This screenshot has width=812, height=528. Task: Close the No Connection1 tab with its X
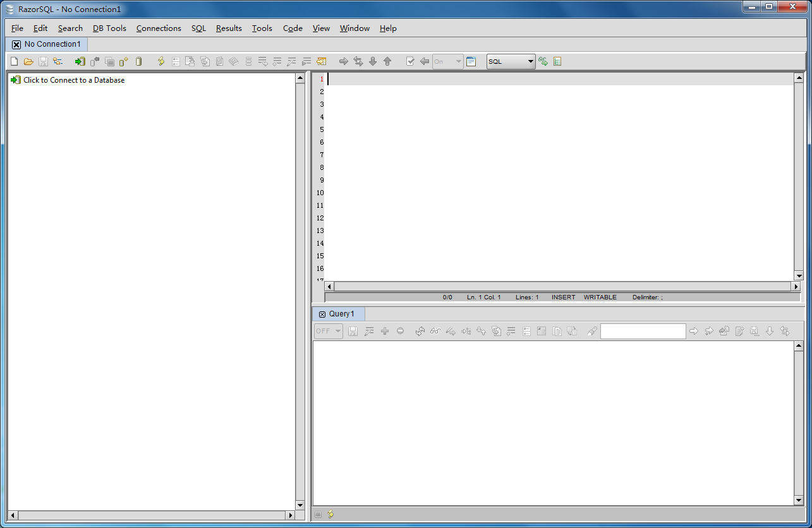[x=16, y=44]
